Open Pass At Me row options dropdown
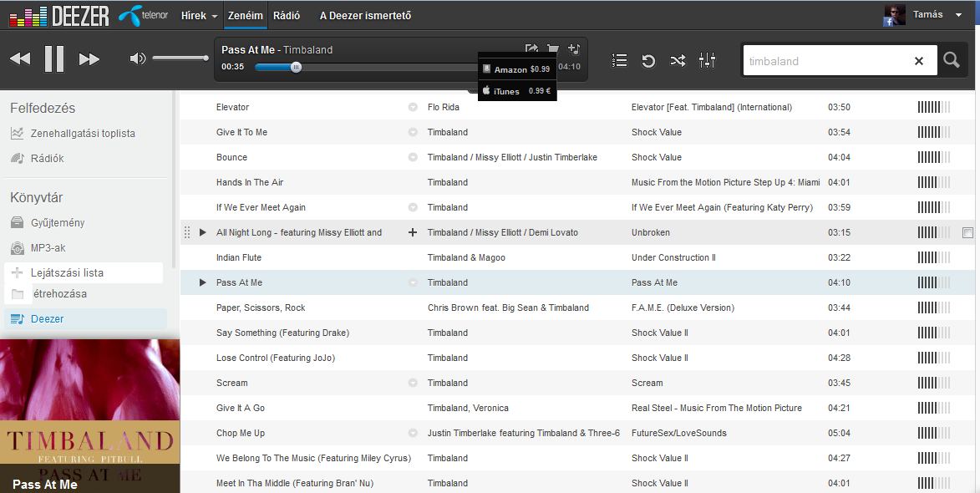The height and width of the screenshot is (493, 980). pos(413,282)
